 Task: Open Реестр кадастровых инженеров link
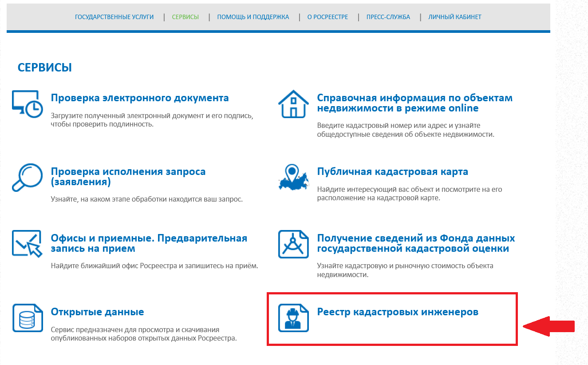(398, 312)
